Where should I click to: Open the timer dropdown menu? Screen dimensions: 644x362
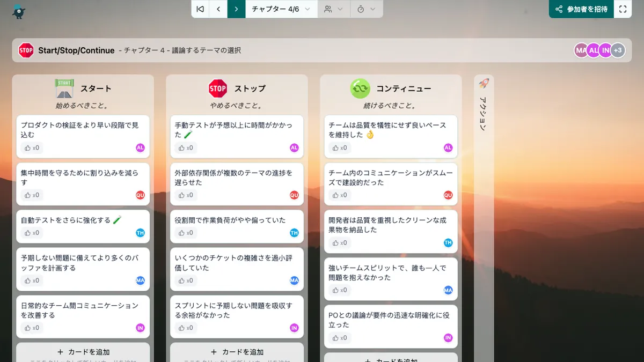tap(367, 9)
